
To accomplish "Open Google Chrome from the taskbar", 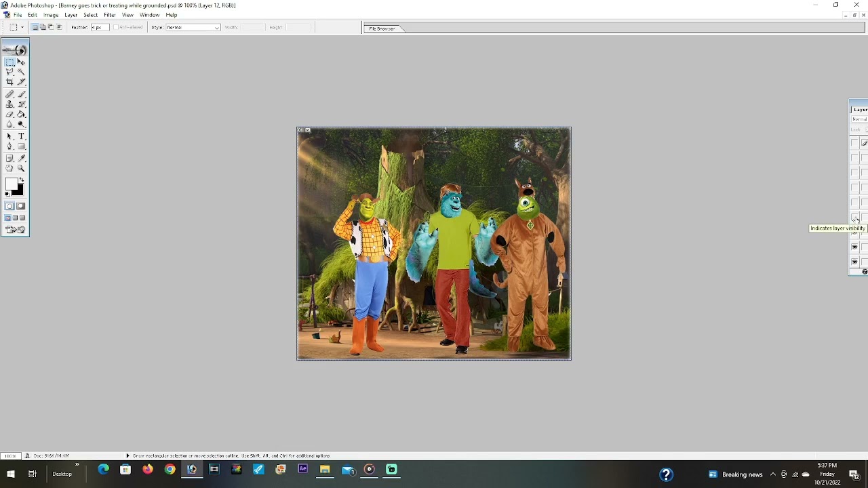I will coord(170,469).
